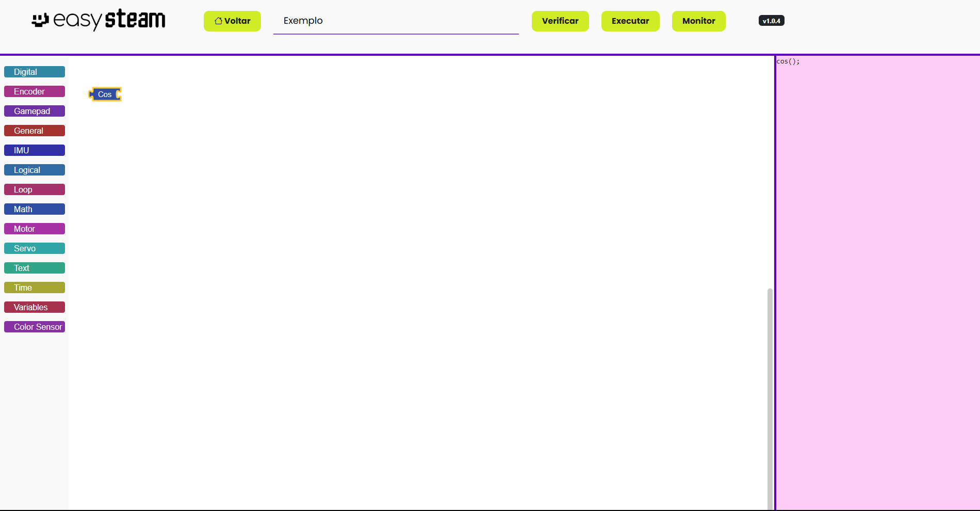Open the Variables block category
This screenshot has height=511, width=980.
click(x=35, y=307)
